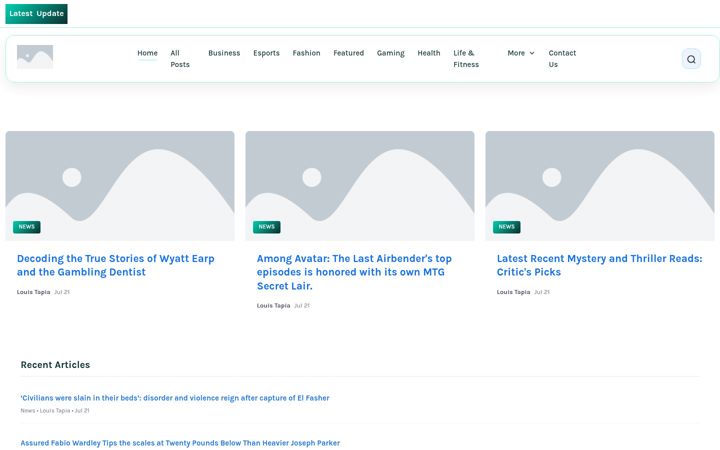Open the Esports category
720x450 pixels.
tap(266, 53)
